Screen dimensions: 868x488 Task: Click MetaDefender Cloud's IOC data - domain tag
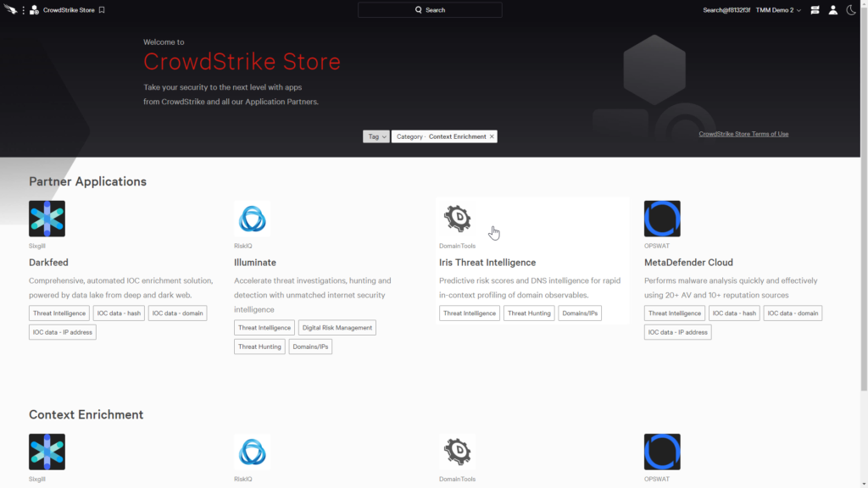[x=793, y=313]
